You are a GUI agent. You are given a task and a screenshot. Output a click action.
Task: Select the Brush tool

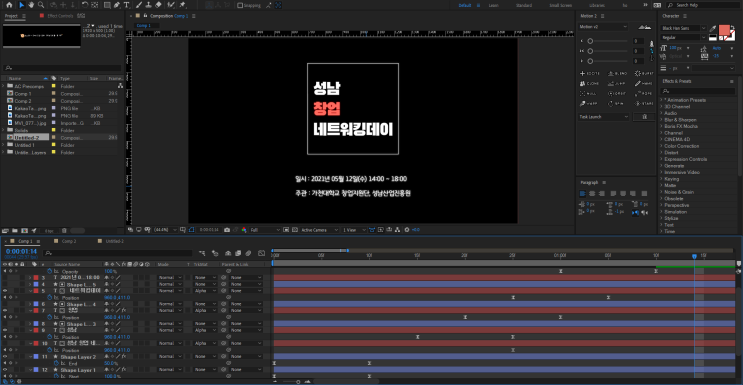tap(139, 5)
